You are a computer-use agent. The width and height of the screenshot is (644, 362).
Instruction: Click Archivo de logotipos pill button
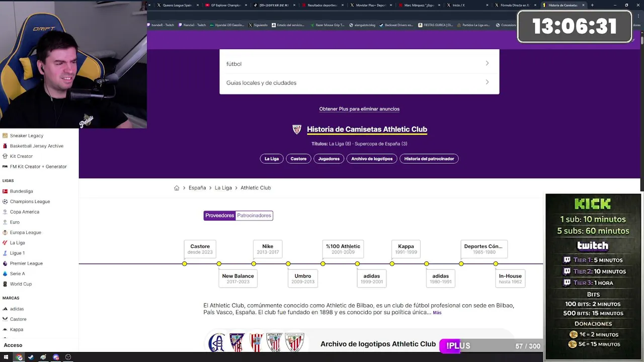372,159
